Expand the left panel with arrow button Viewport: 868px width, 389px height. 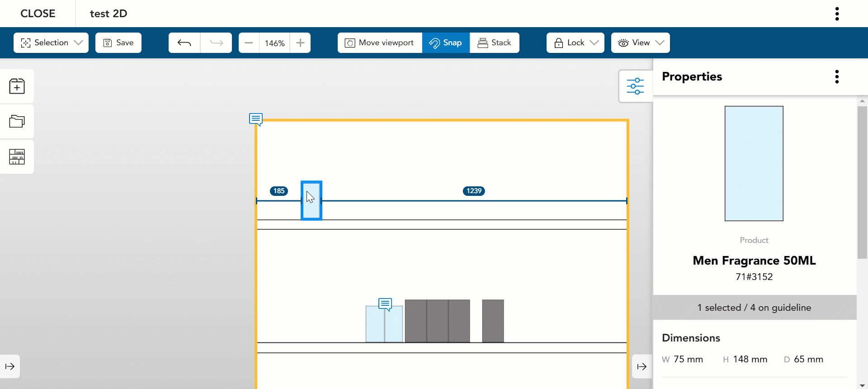click(10, 366)
